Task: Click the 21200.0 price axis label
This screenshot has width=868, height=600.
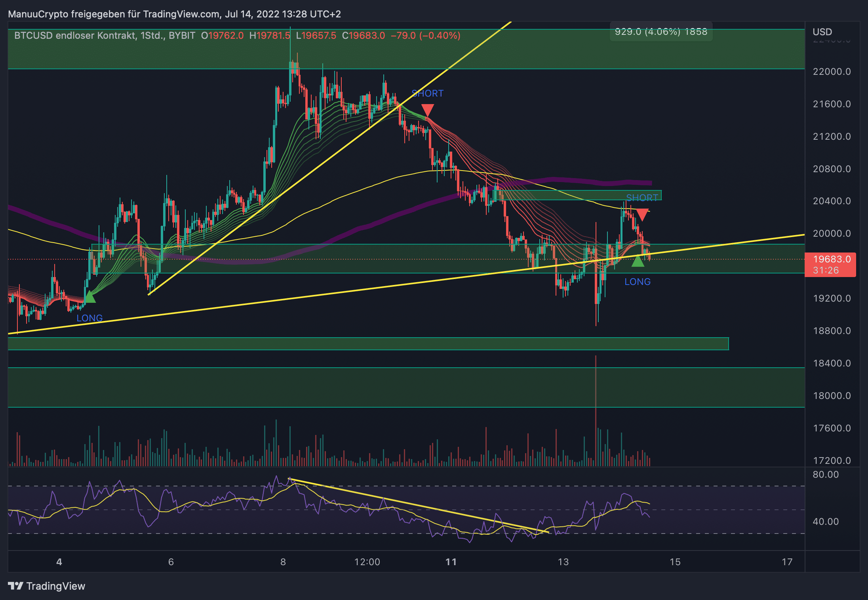Action: pos(832,137)
